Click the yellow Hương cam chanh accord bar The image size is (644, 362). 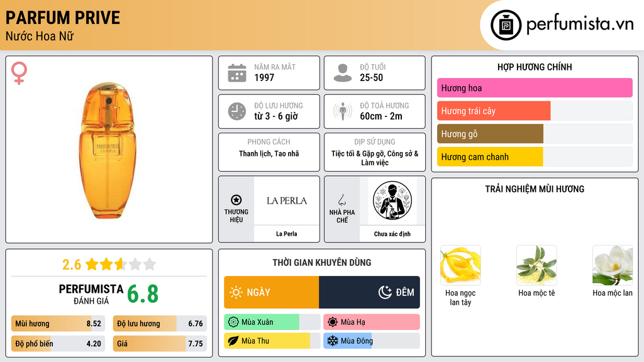pyautogui.click(x=535, y=156)
